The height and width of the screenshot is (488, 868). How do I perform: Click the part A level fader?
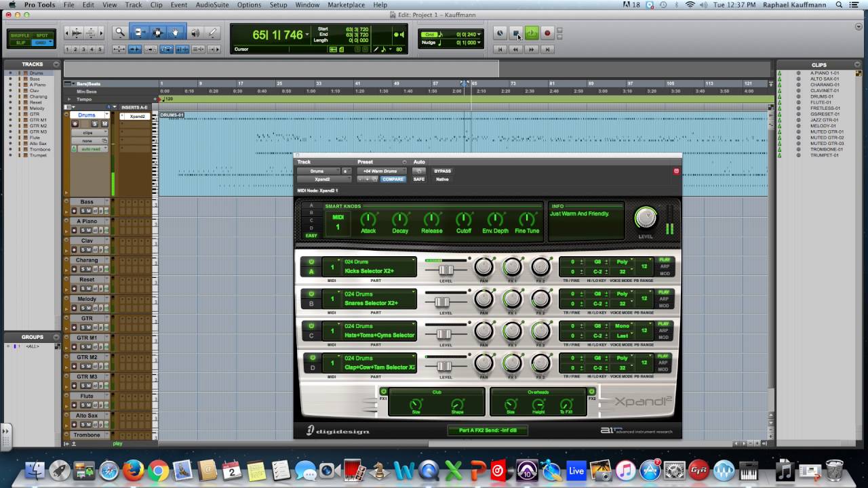point(446,269)
